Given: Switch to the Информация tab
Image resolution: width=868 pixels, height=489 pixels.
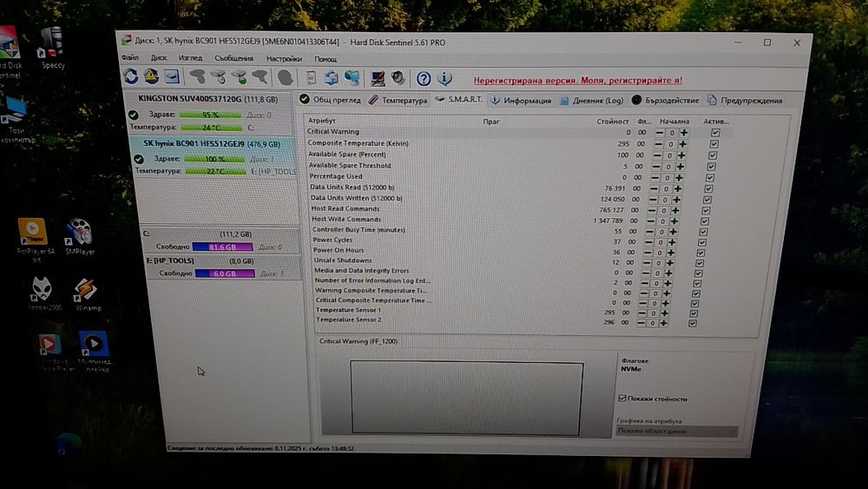Looking at the screenshot, I should coord(521,100).
